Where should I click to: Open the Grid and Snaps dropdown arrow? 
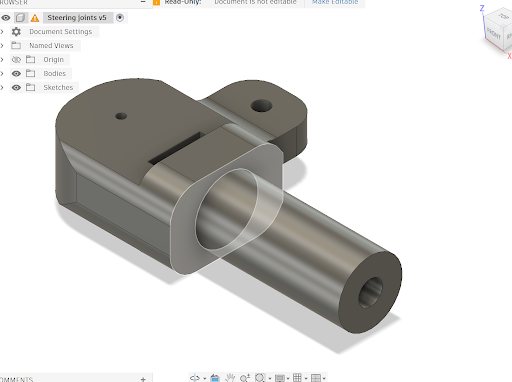[x=306, y=378]
